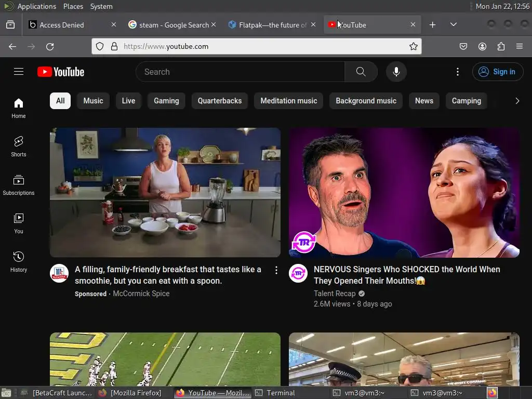The width and height of the screenshot is (532, 399).
Task: Open the NERVOUS Singers video title
Action: (x=406, y=275)
